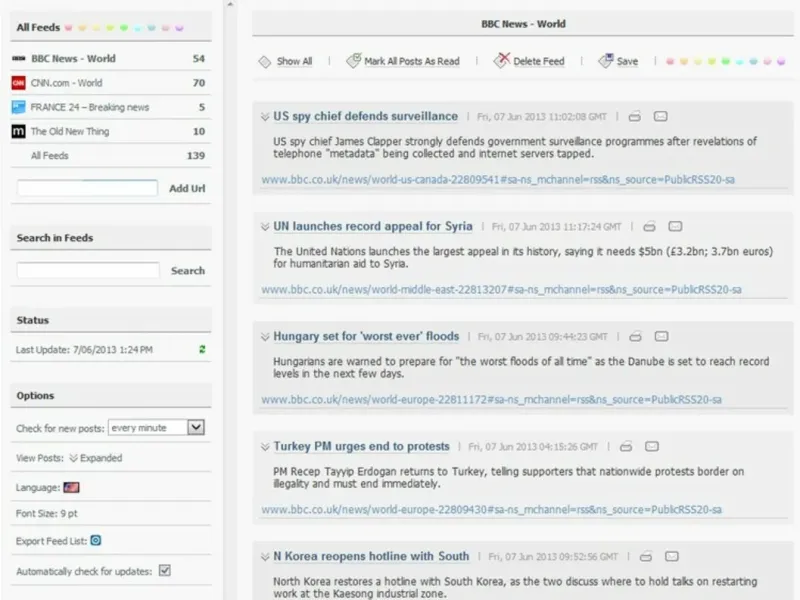Click the BBC logo icon in feed list

point(18,59)
